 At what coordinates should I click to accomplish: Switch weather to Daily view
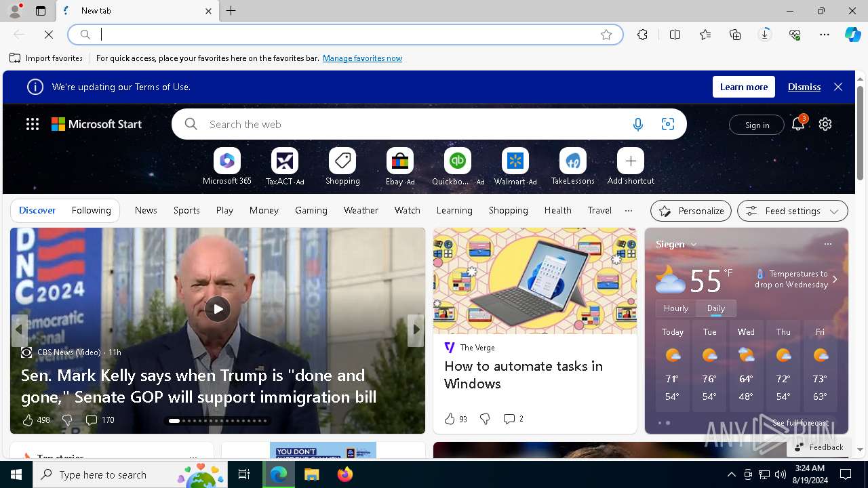(x=716, y=308)
